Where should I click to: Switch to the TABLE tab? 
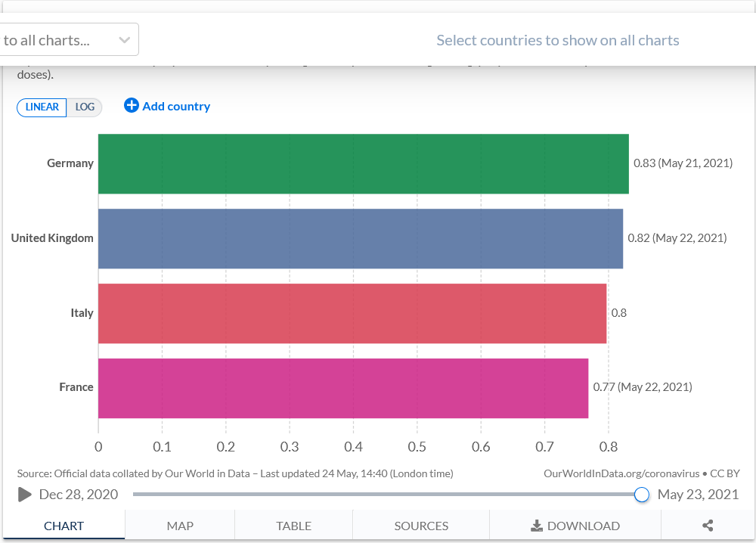pos(293,526)
